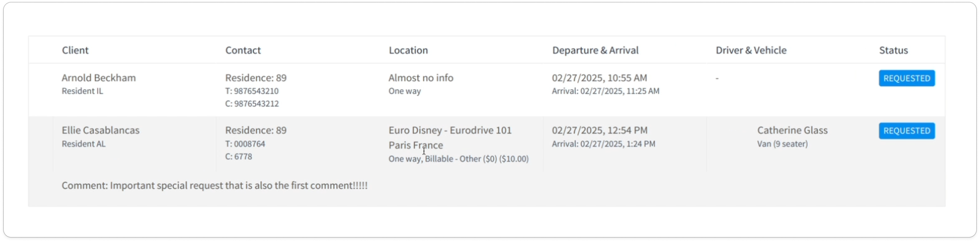
Task: Click REQUESTED badge for Ellie Casablancas
Action: click(906, 131)
